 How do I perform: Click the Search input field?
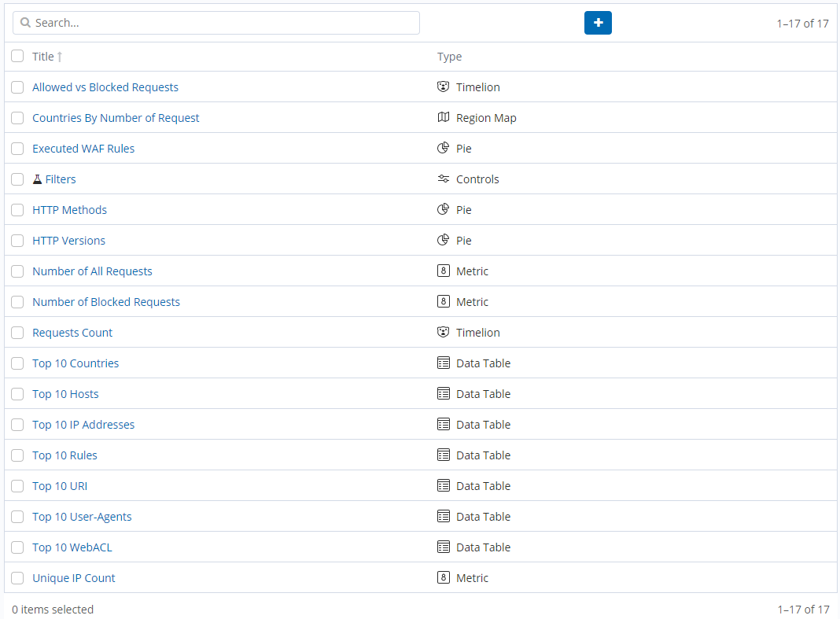[x=216, y=23]
